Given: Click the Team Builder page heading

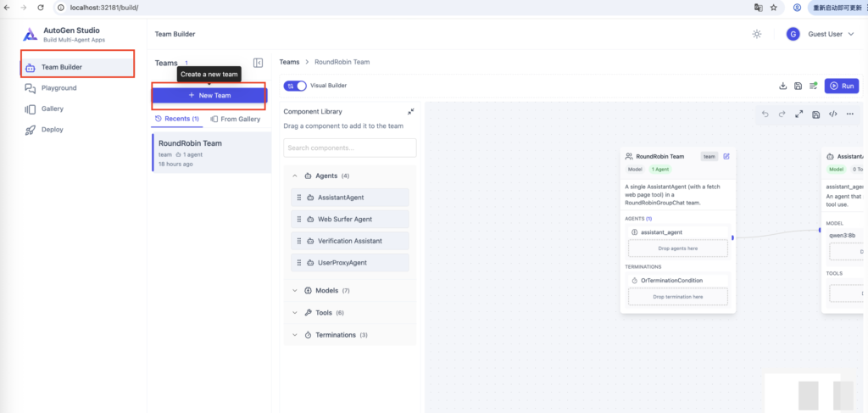Looking at the screenshot, I should point(175,34).
